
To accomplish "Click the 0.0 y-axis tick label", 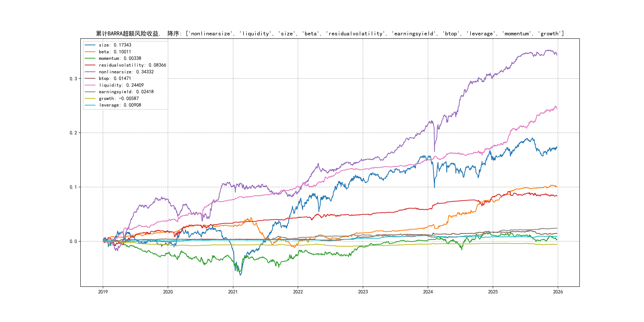I will (73, 241).
